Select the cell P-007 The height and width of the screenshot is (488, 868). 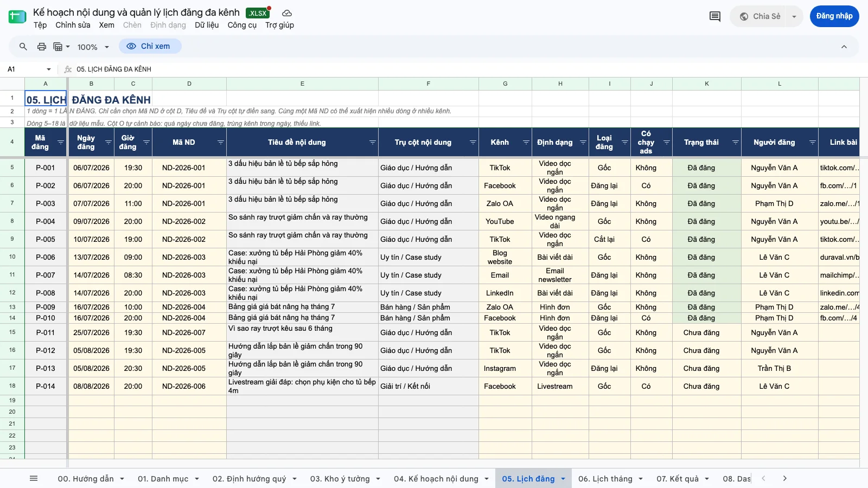point(46,275)
